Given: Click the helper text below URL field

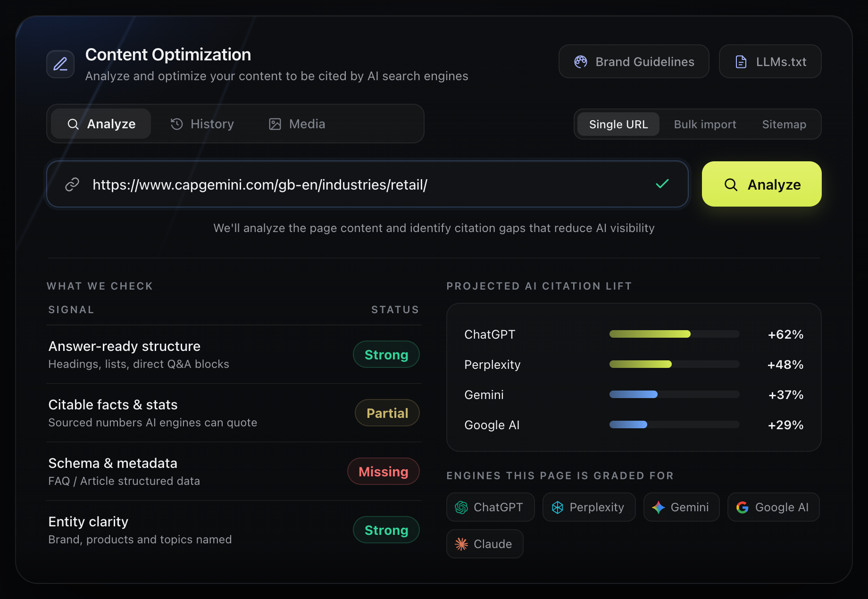Looking at the screenshot, I should coord(434,228).
